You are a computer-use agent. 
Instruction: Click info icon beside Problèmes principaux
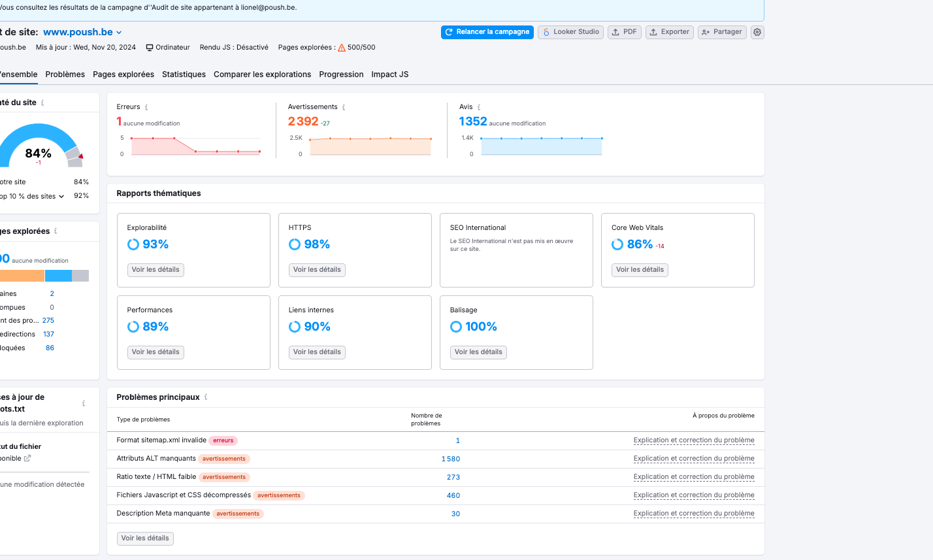coord(206,397)
